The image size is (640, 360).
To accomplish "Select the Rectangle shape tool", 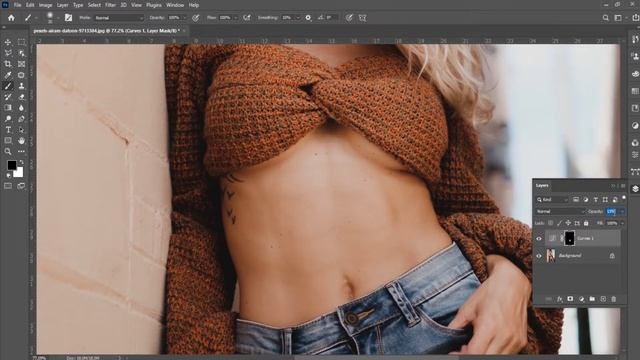I will click(x=8, y=140).
